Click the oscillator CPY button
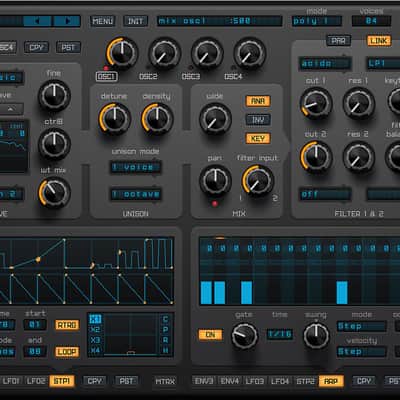This screenshot has width=400, height=400. tap(36, 47)
